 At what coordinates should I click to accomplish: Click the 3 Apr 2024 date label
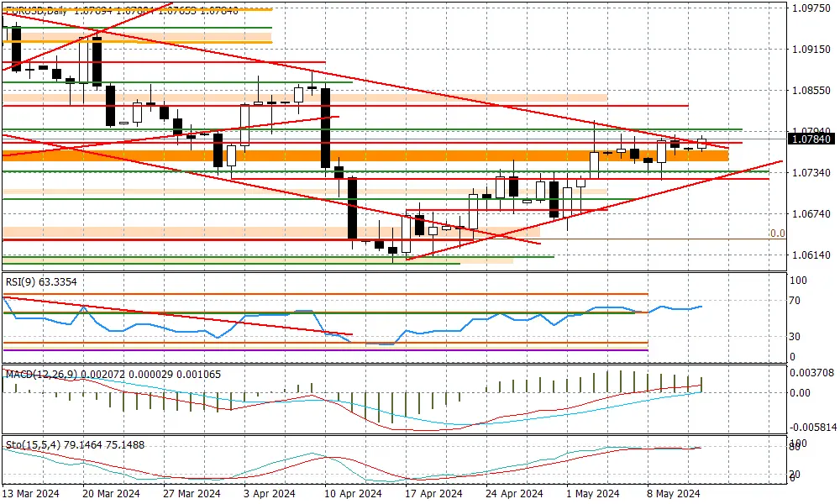click(x=270, y=494)
